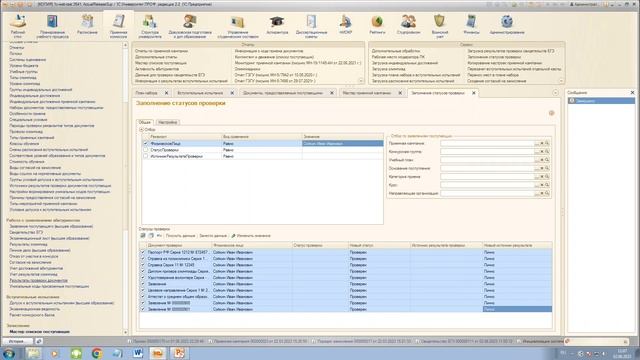This screenshot has width=640, height=360.
Task: Open selection list for Учебный план
Action: [537, 160]
